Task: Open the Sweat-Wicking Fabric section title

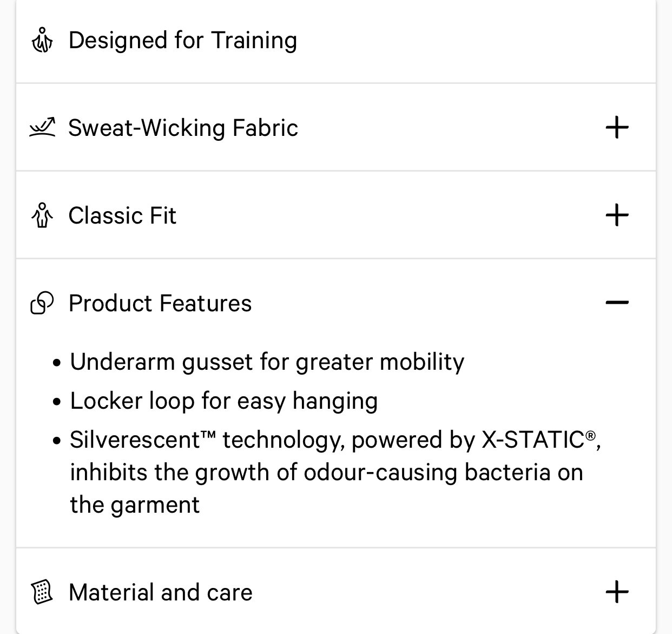Action: (x=183, y=128)
